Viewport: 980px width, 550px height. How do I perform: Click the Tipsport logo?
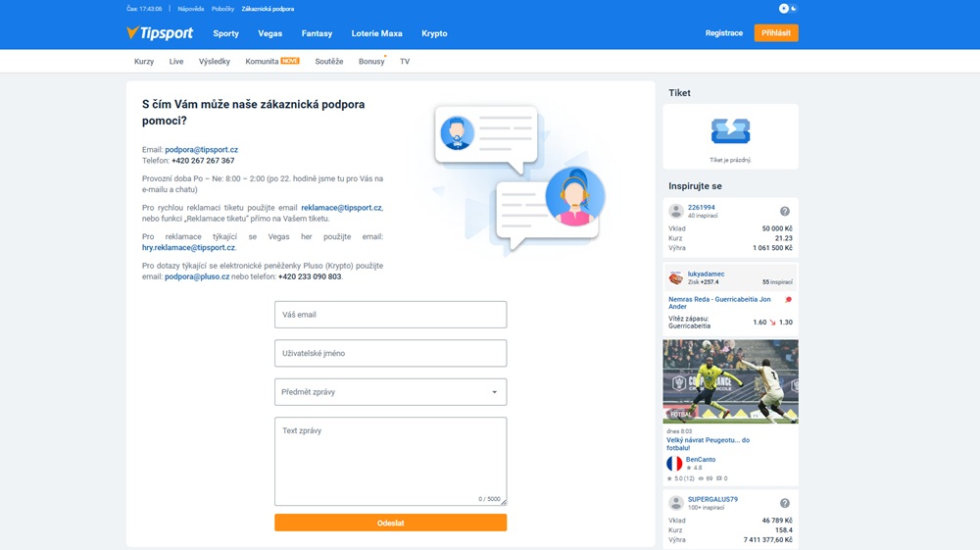coord(160,33)
